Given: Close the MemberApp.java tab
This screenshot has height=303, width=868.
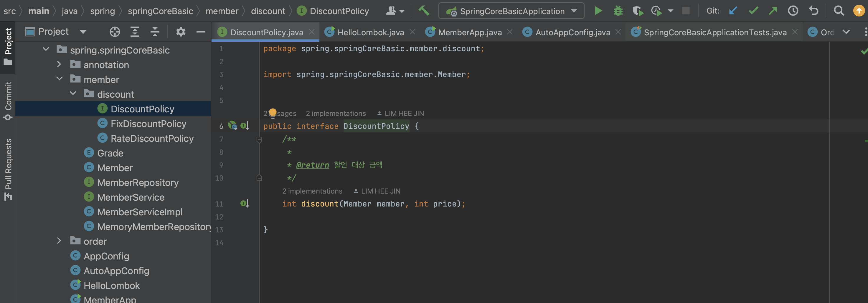Looking at the screenshot, I should tap(510, 32).
